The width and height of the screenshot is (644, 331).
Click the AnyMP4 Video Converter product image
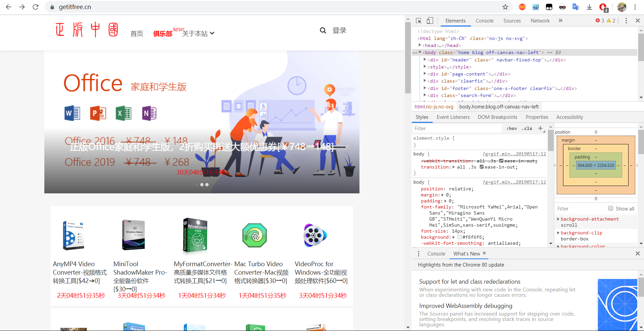coord(73,235)
